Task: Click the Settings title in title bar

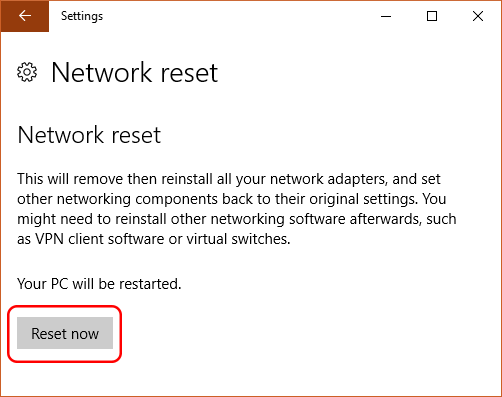Action: (x=82, y=16)
